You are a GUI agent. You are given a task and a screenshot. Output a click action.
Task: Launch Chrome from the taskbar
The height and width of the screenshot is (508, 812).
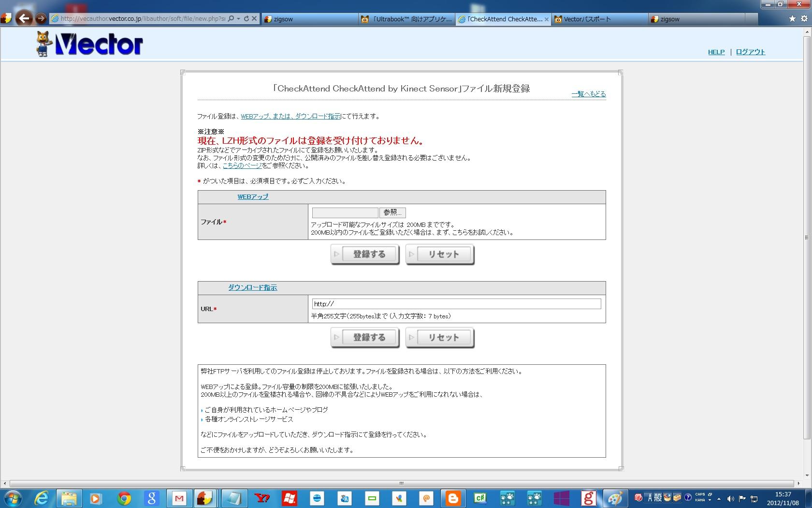point(124,498)
